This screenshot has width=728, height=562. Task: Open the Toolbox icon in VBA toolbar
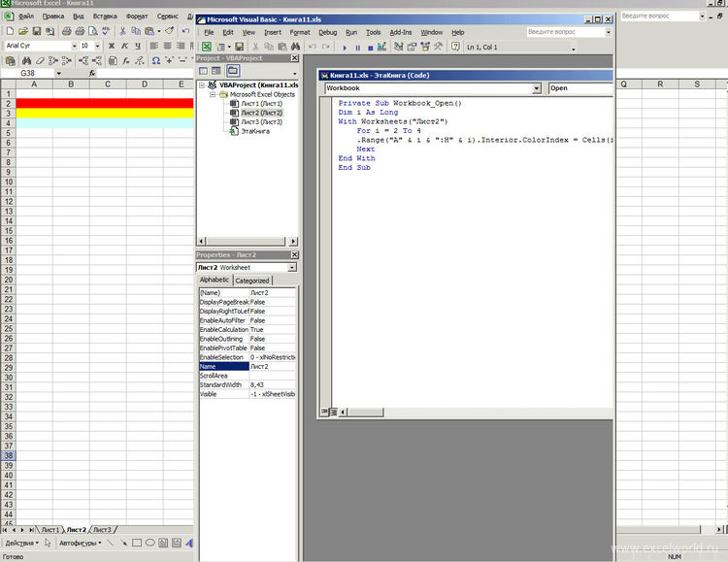[x=439, y=47]
